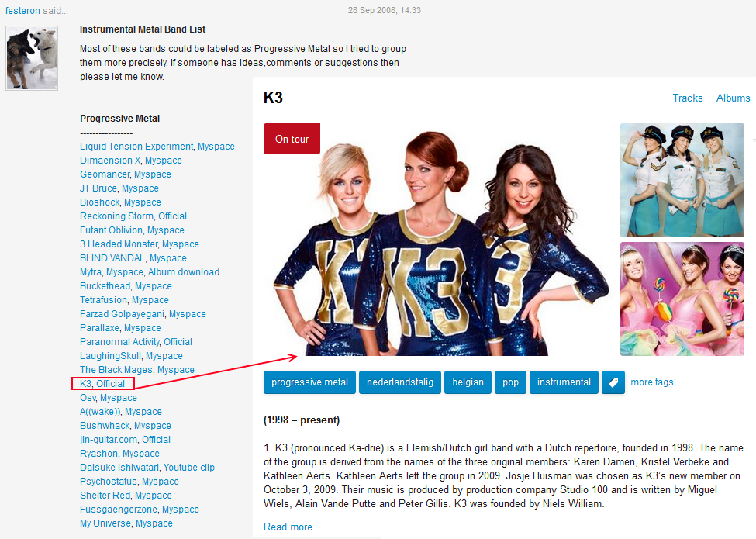
Task: Select the progressive metal tag
Action: tap(309, 382)
